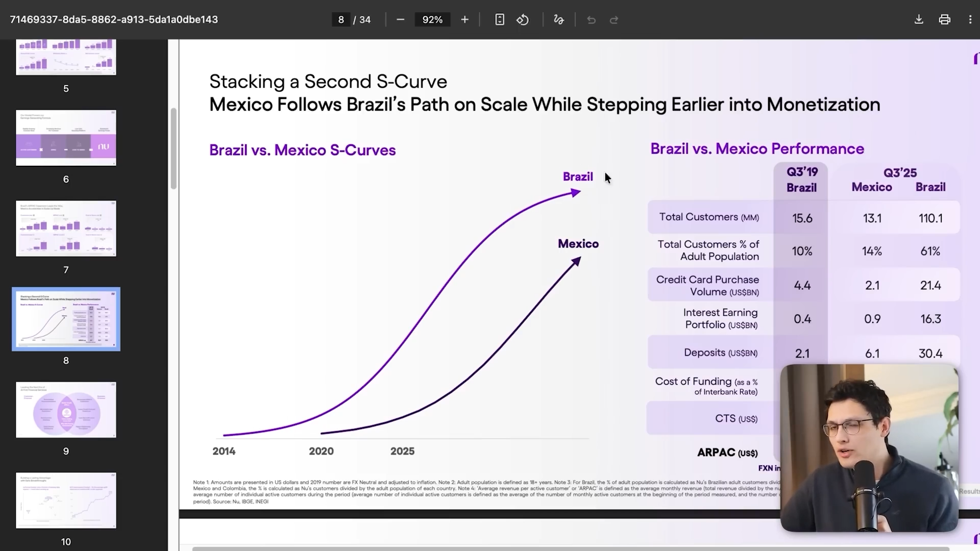Open page 6 thumbnail

pyautogui.click(x=66, y=138)
